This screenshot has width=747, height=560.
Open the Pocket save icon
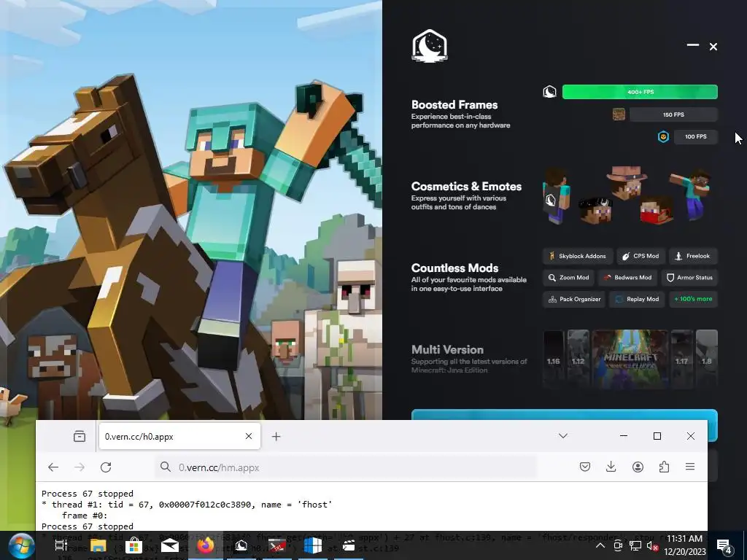[585, 467]
